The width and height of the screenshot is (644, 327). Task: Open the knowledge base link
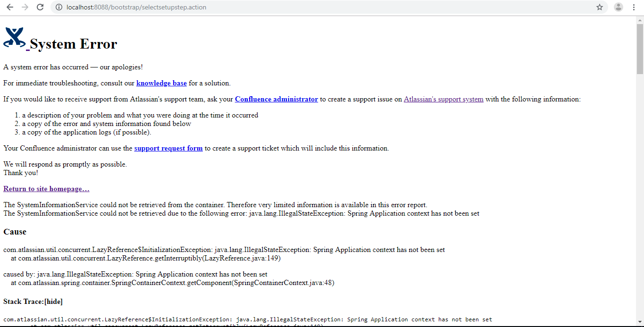(x=161, y=83)
